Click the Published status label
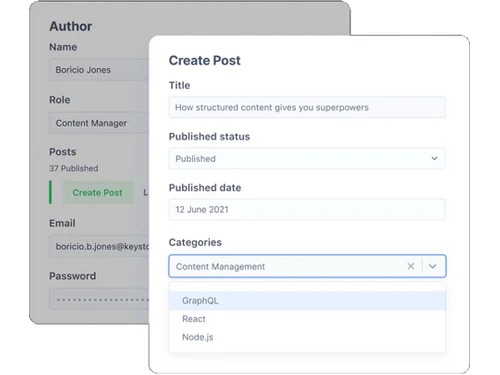Image resolution: width=500 pixels, height=375 pixels. pyautogui.click(x=209, y=137)
